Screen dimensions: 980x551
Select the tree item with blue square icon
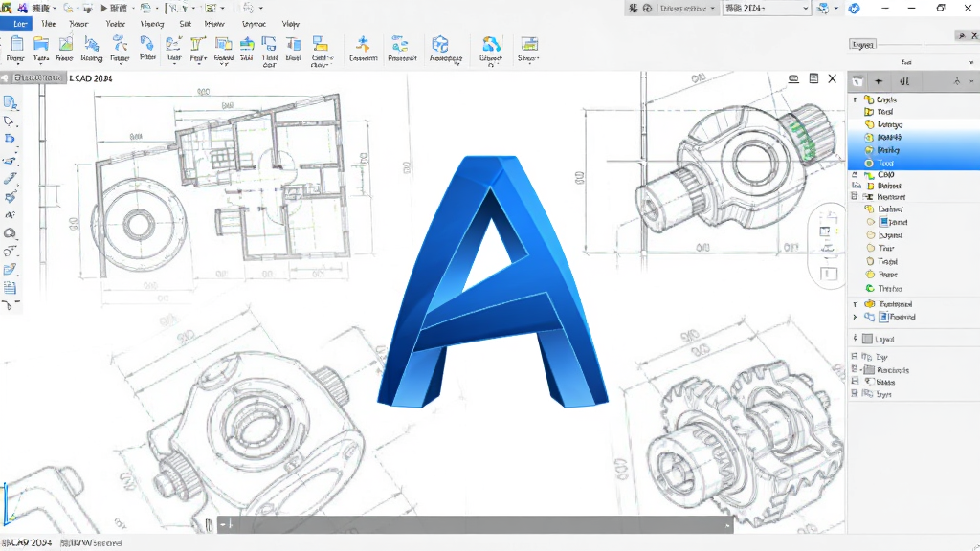coord(914,222)
